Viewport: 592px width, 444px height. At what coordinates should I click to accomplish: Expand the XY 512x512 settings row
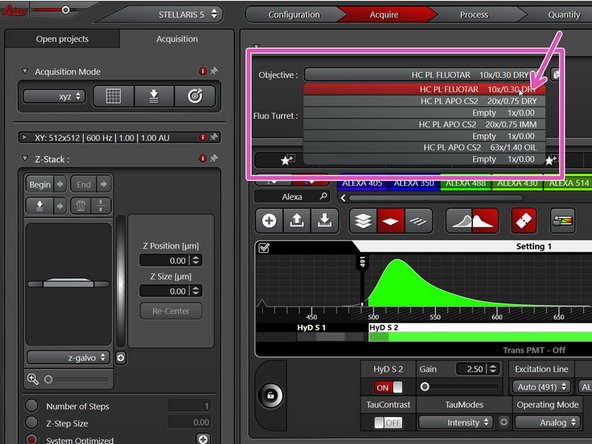25,137
